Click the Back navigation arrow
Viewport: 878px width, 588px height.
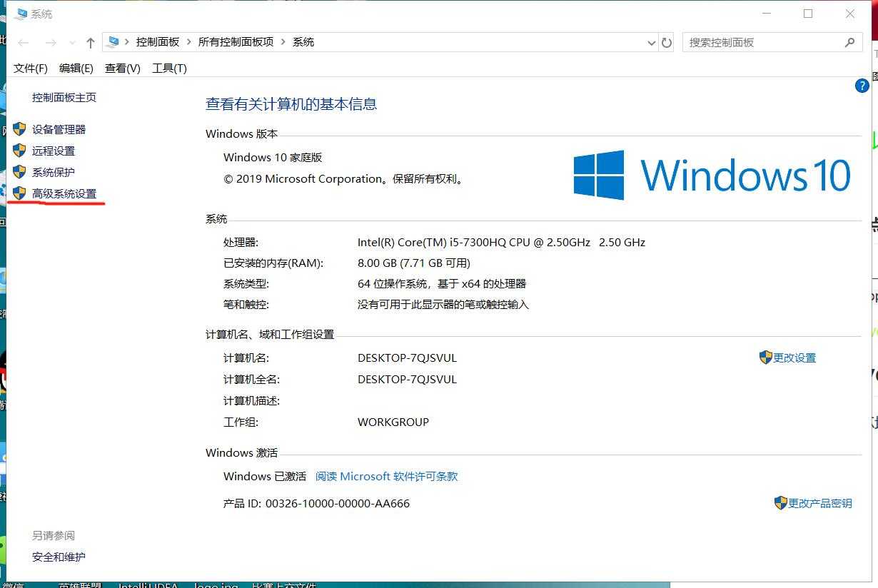[x=24, y=43]
